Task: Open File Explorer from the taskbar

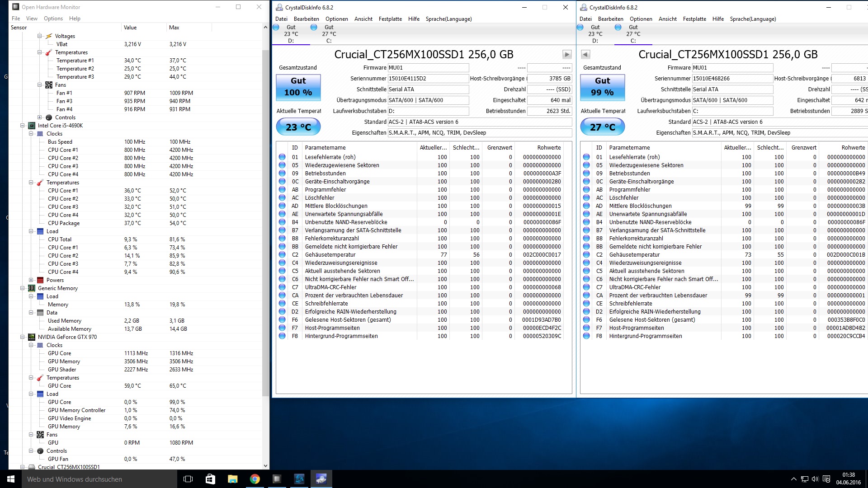Action: 232,479
